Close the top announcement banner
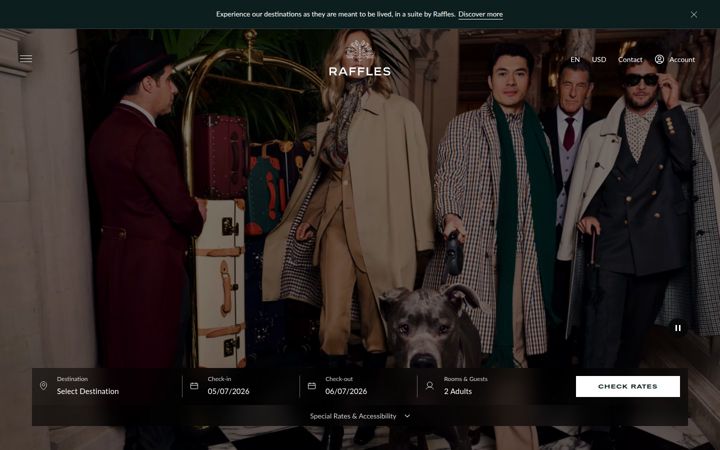This screenshot has width=720, height=450. [x=694, y=14]
